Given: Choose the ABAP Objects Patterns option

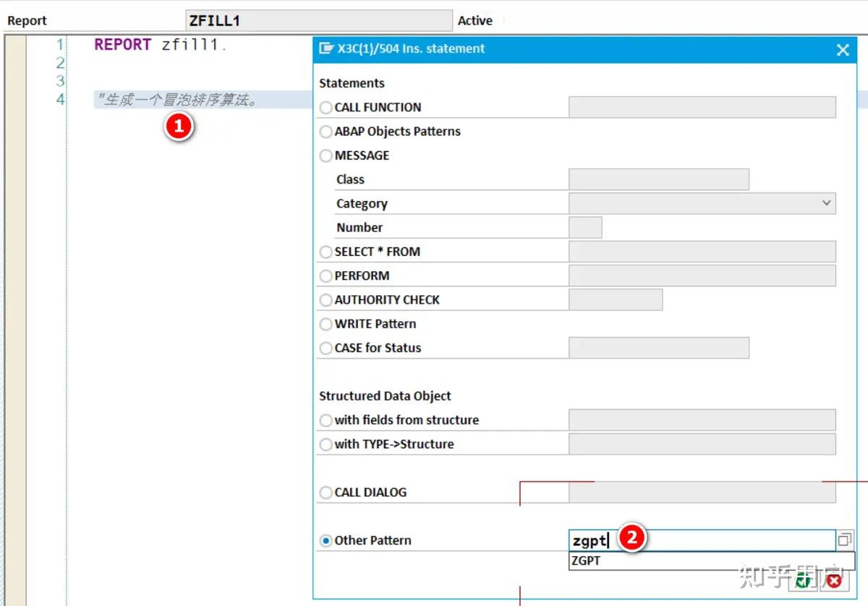Looking at the screenshot, I should click(x=325, y=132).
